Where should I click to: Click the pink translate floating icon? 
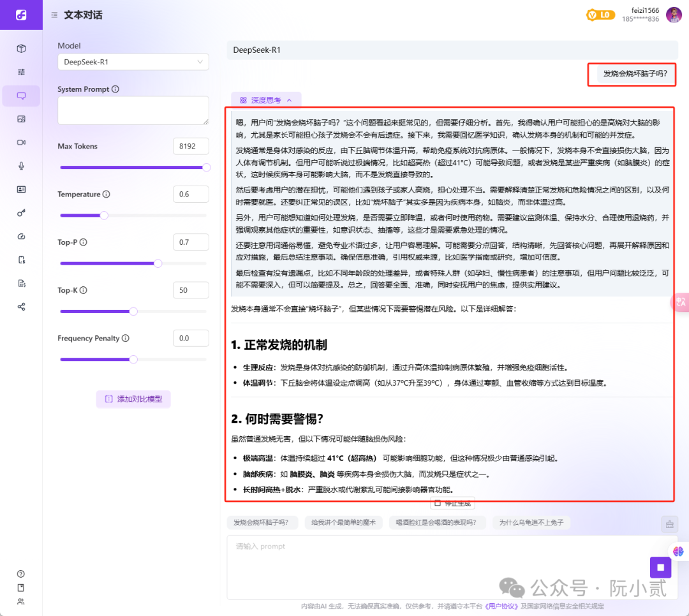680,302
